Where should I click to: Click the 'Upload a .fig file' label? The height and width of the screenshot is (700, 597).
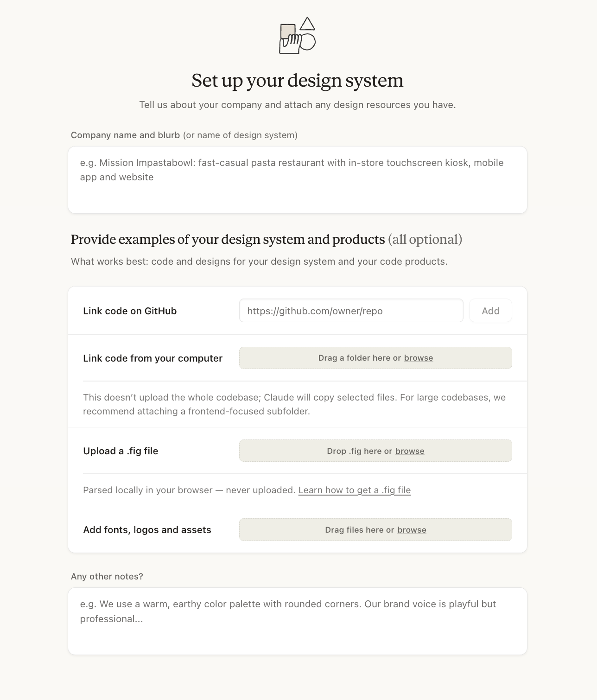(121, 451)
